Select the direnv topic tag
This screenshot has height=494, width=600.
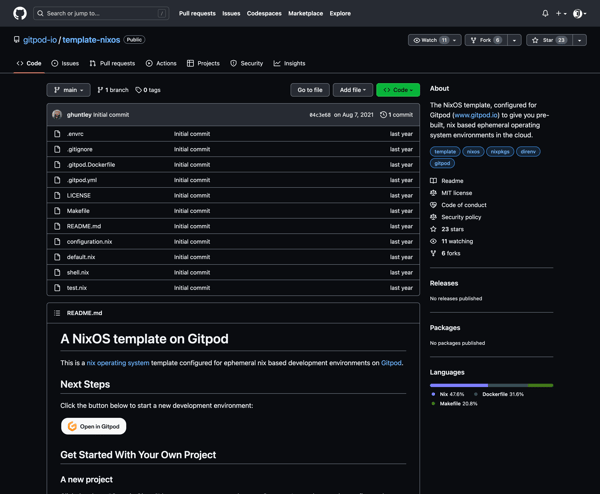coord(528,152)
